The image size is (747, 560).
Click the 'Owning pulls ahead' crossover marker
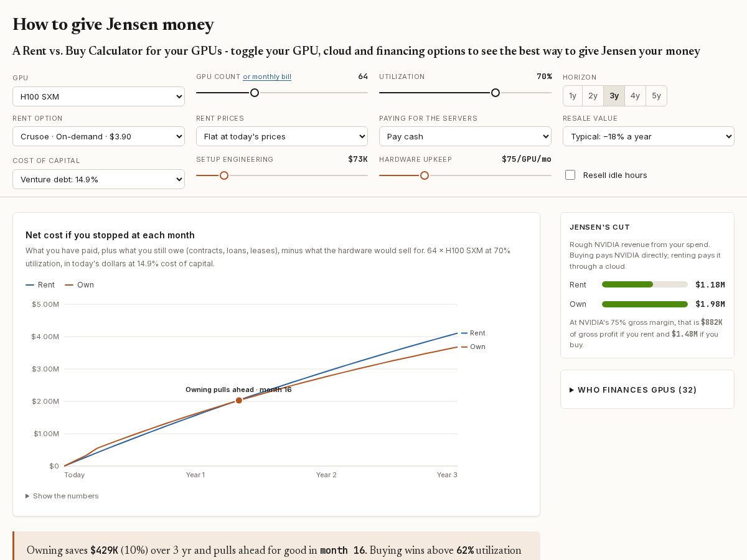238,400
